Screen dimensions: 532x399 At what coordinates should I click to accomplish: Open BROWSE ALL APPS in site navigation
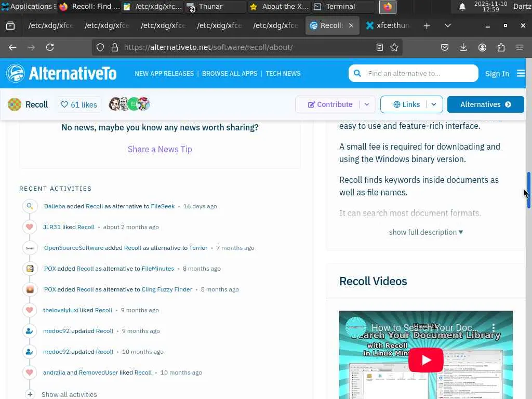click(x=230, y=74)
